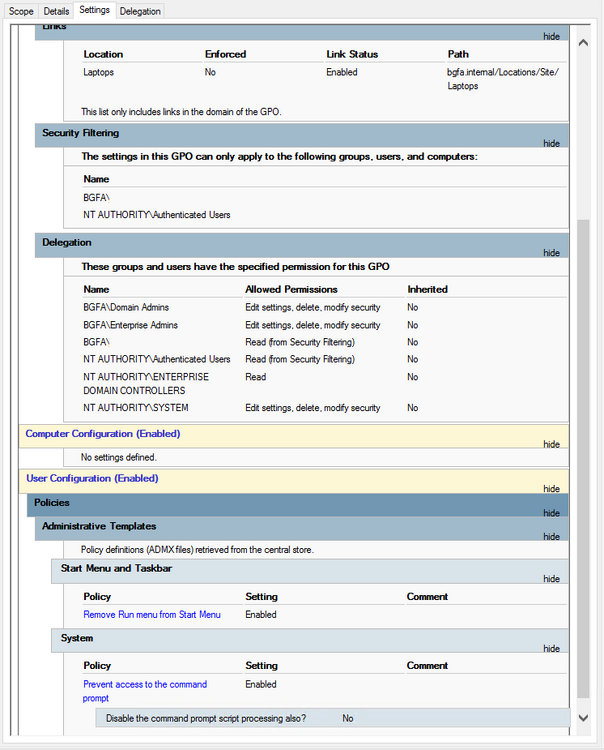Select the Settings tab
The image size is (604, 750).
tap(94, 10)
